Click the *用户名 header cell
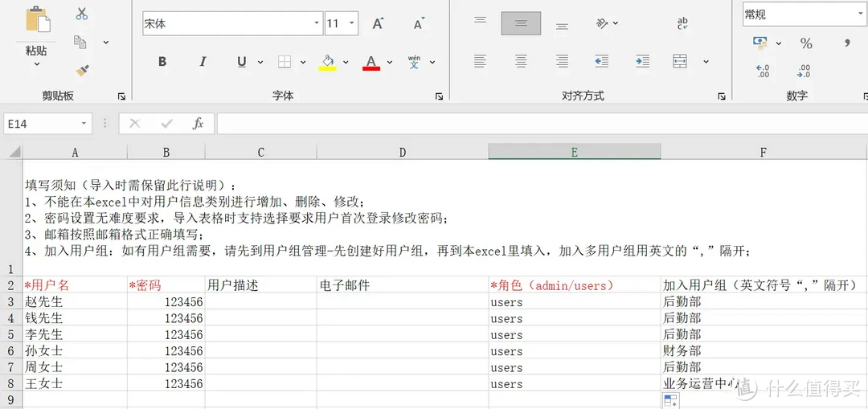The width and height of the screenshot is (868, 409). [75, 285]
